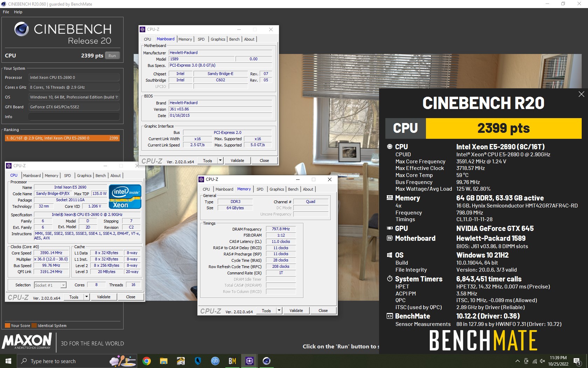This screenshot has height=368, width=588.
Task: Click the Motherboard icon in BenchMate panel
Action: tap(390, 238)
